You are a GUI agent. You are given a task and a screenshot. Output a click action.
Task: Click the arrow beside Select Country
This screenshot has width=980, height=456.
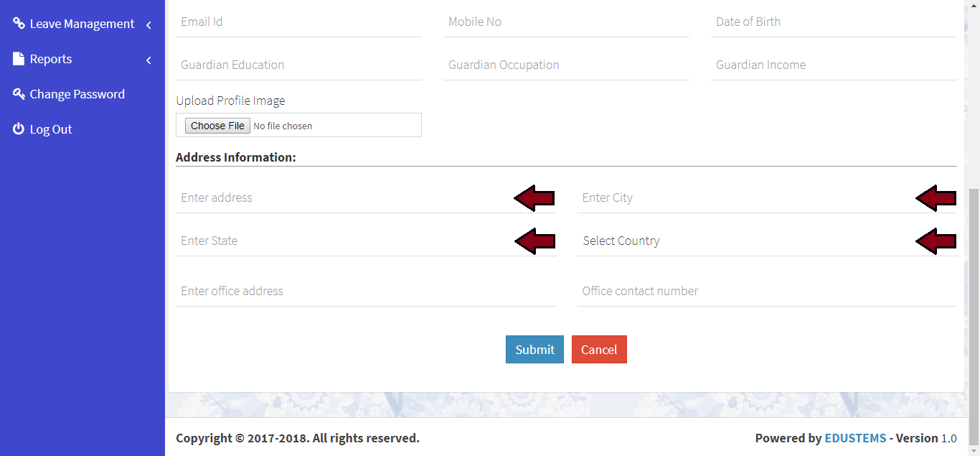[x=936, y=241]
